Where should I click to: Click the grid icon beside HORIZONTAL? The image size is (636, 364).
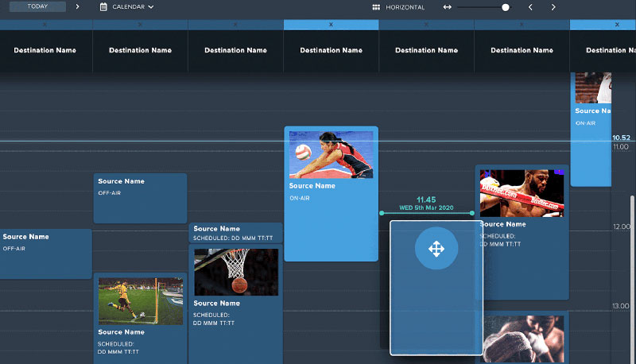tap(376, 7)
